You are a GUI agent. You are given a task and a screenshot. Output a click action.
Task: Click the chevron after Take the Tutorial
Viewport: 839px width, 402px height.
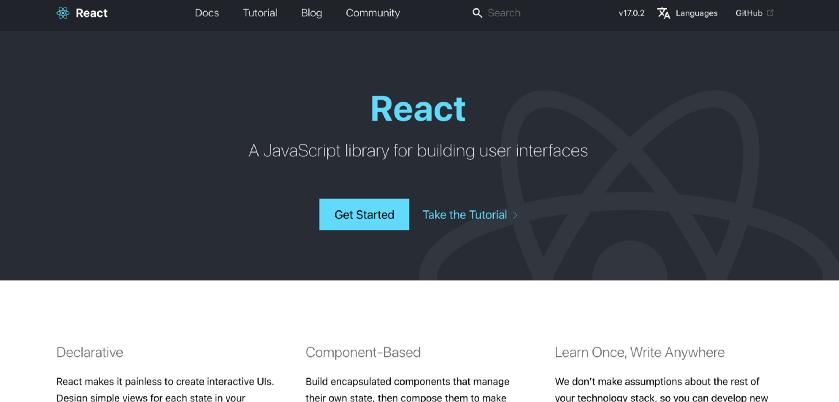click(x=515, y=215)
